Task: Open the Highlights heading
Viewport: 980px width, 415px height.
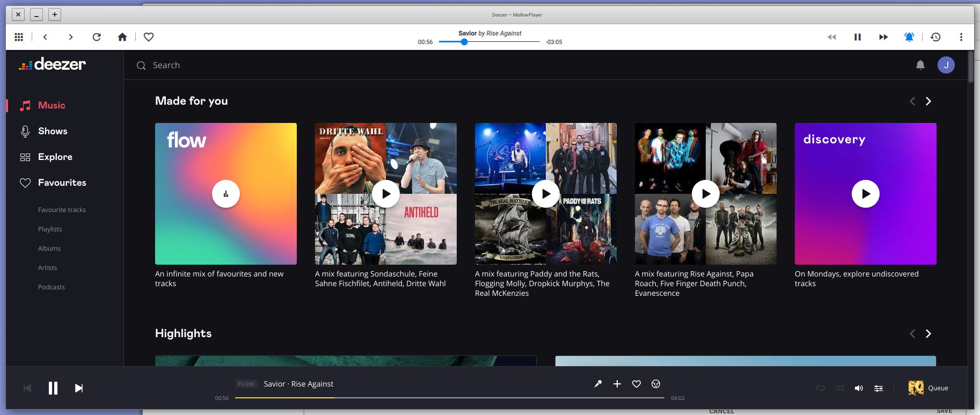Action: pos(184,333)
